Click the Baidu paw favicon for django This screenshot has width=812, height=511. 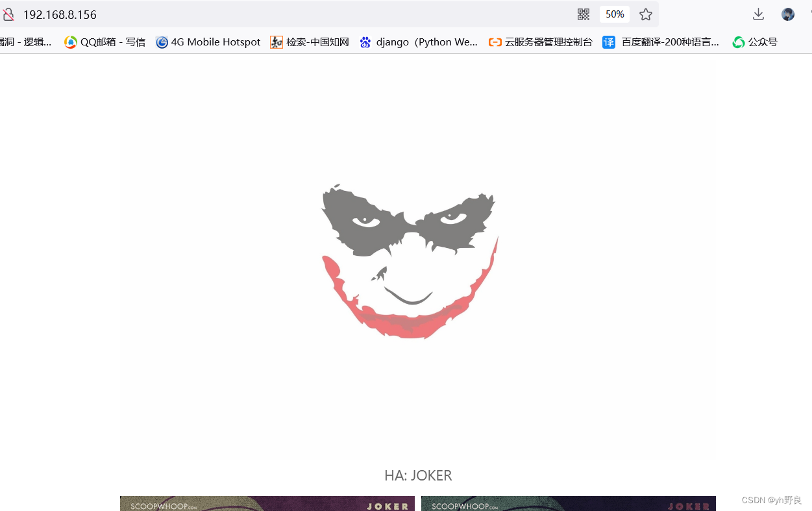[365, 42]
